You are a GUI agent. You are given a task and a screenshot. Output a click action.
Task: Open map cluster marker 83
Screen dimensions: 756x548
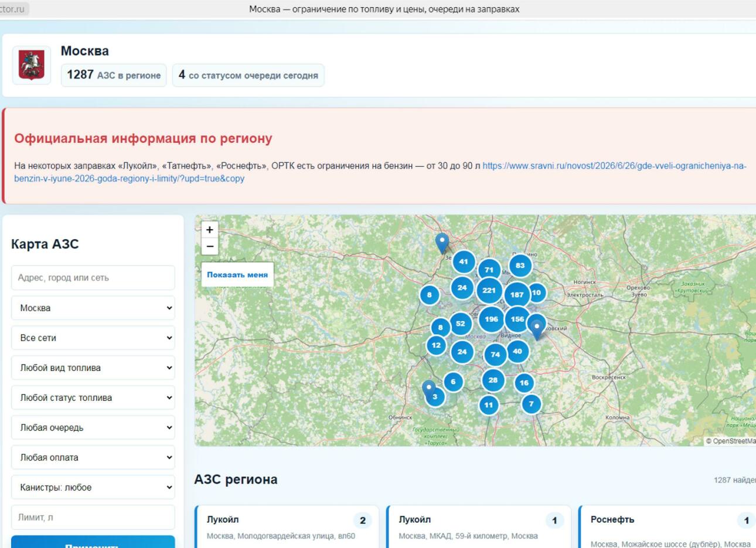pyautogui.click(x=520, y=266)
